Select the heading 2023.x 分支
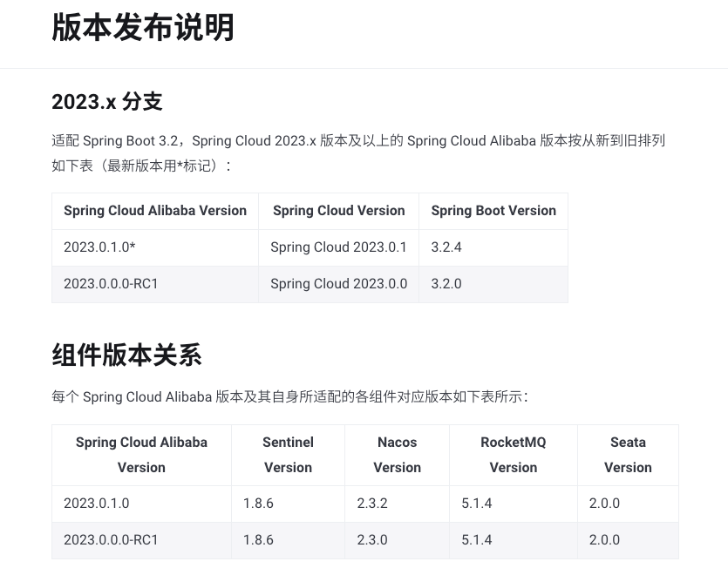Screen dimensions: 728x575 tap(106, 102)
